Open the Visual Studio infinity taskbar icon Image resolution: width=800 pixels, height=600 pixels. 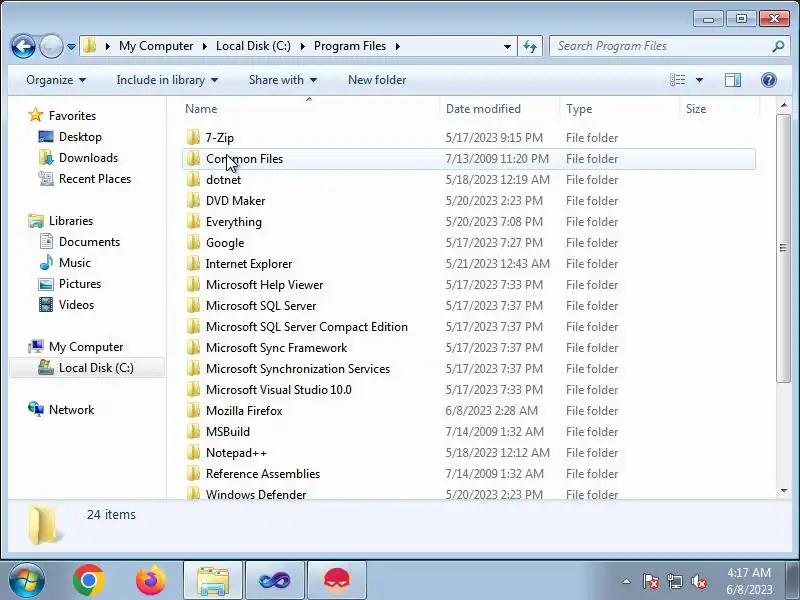[x=274, y=581]
